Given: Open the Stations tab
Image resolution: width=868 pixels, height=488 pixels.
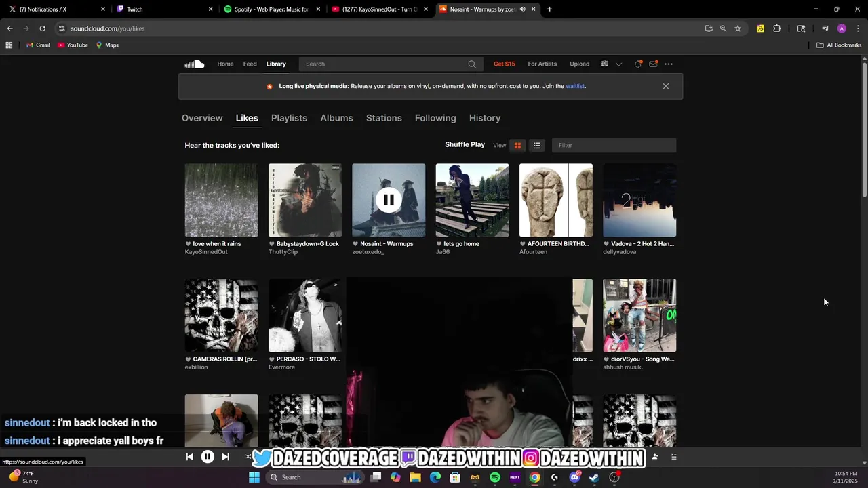Looking at the screenshot, I should click(384, 118).
